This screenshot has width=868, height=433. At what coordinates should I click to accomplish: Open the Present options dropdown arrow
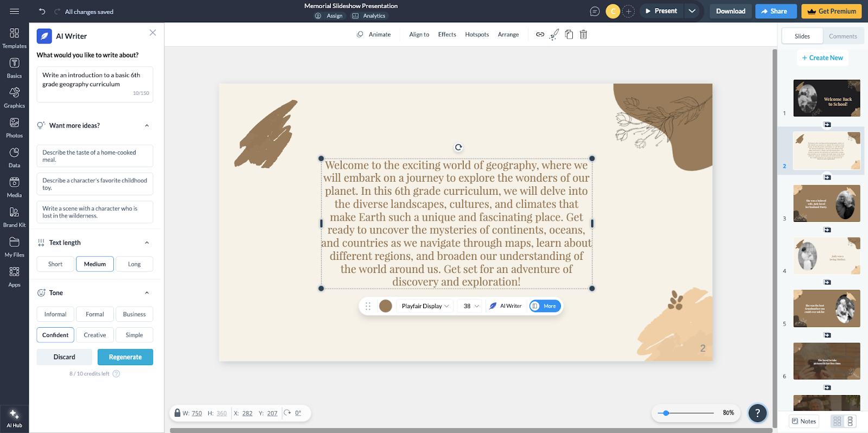692,11
